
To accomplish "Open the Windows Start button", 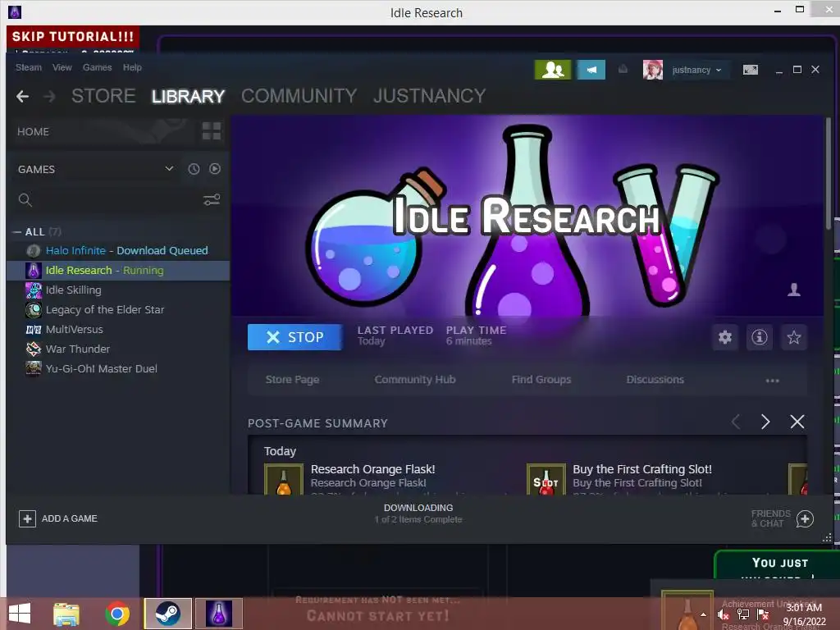I will tap(20, 614).
